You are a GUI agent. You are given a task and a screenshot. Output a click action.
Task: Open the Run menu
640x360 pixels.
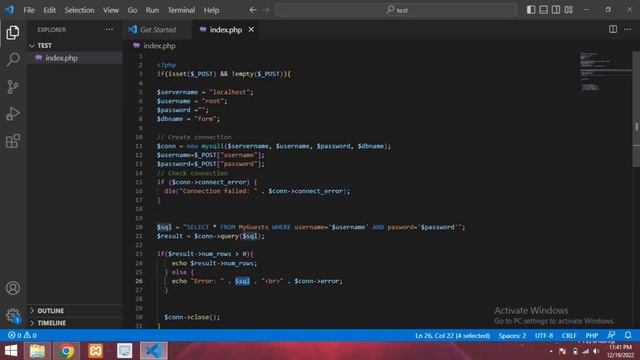[x=152, y=10]
